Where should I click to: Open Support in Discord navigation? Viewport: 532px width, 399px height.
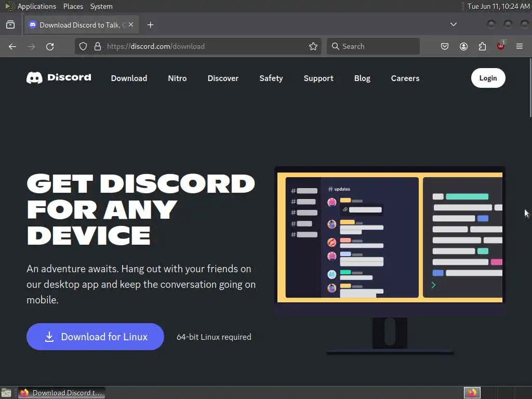318,78
